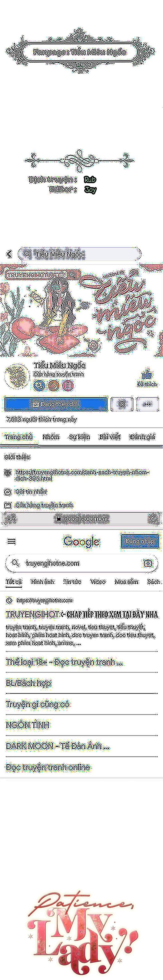Tap the AA text size icon
The width and height of the screenshot is (163, 980).
coord(12,518)
